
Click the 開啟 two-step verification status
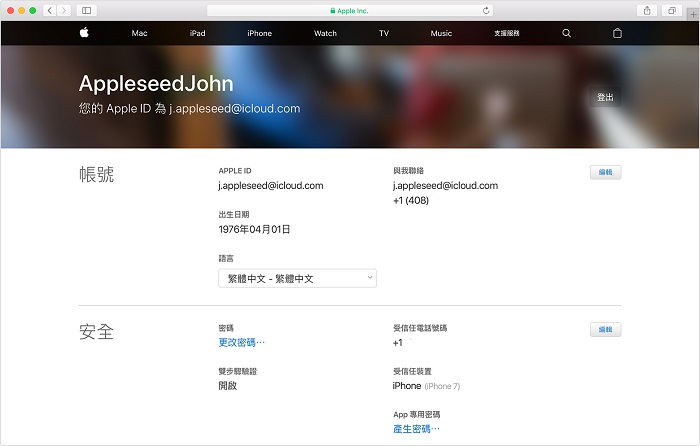[x=228, y=386]
